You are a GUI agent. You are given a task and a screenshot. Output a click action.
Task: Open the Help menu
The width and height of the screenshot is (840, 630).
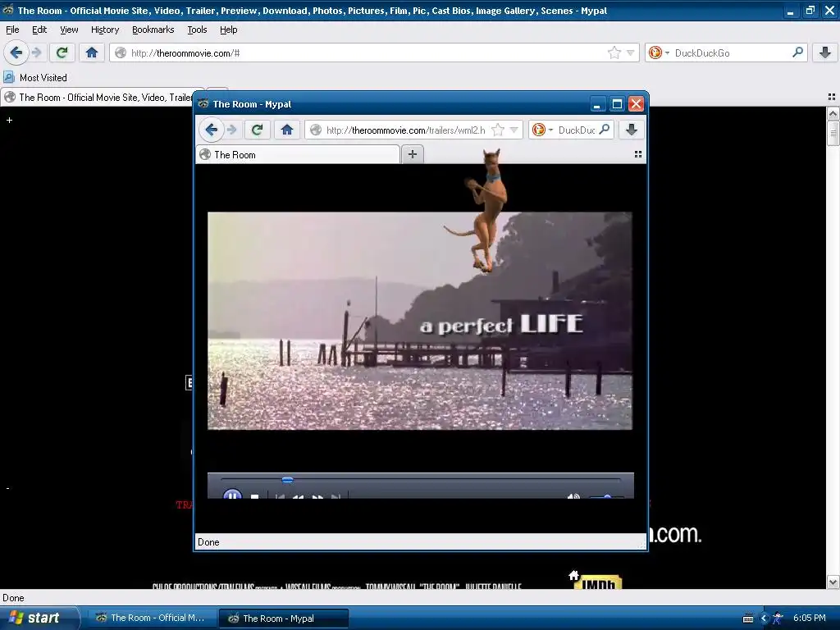coord(228,30)
